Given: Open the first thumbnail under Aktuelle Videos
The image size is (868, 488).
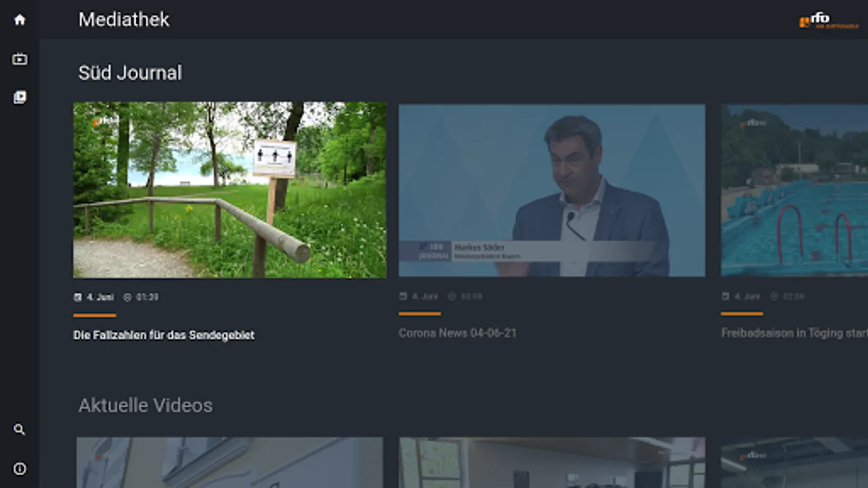Looking at the screenshot, I should 229,463.
